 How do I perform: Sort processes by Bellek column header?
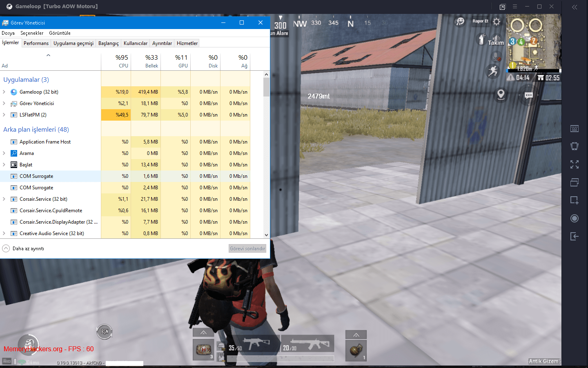point(146,61)
